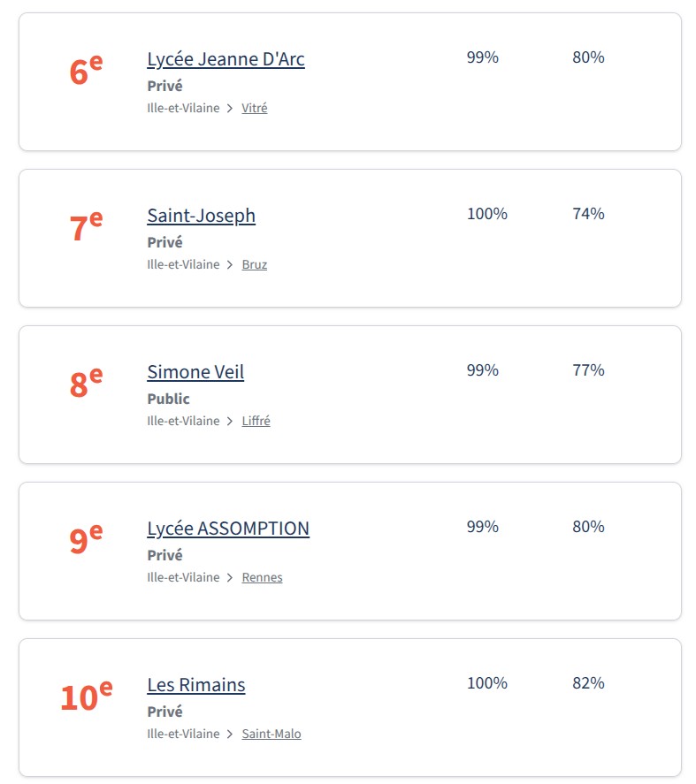Screen dimensions: 696x784
Task: Open the Liffré city link
Action: [x=256, y=421]
